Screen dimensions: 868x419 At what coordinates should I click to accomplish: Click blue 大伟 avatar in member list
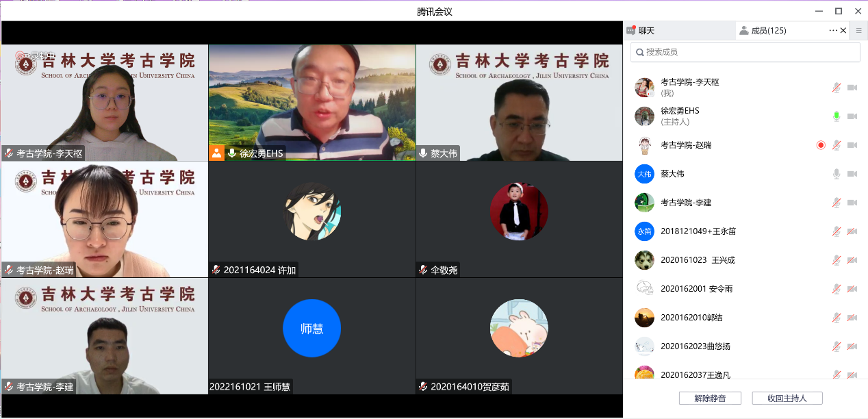(644, 174)
